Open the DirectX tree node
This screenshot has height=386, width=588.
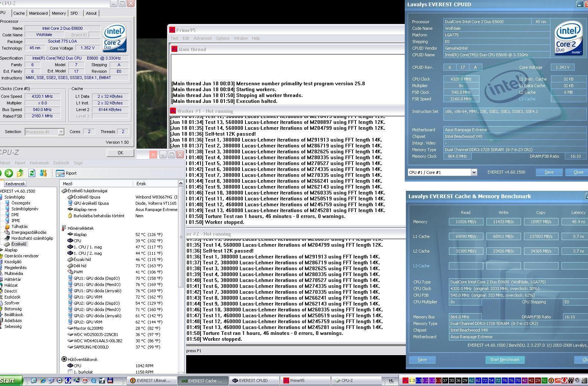[11, 291]
